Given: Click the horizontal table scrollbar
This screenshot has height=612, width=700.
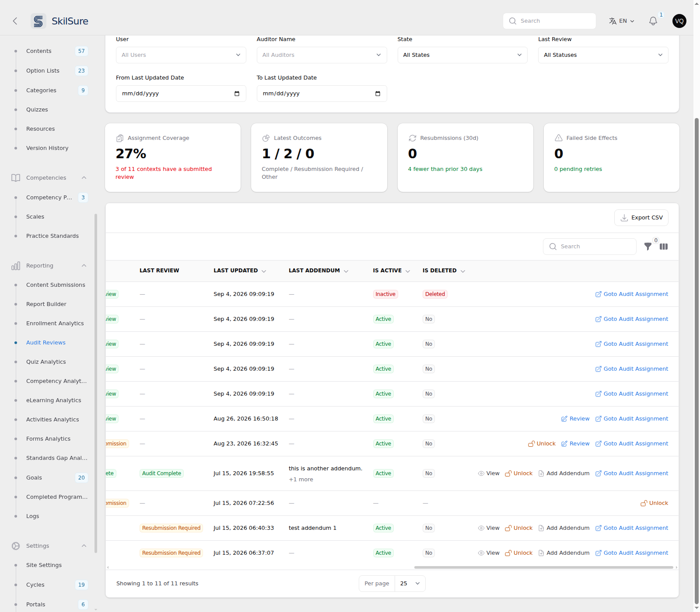Looking at the screenshot, I should pos(543,567).
